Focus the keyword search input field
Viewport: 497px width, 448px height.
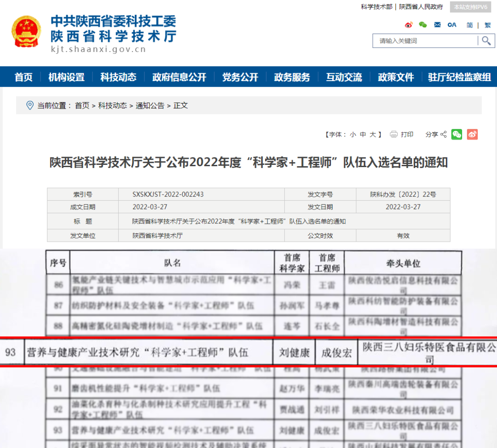click(x=425, y=41)
